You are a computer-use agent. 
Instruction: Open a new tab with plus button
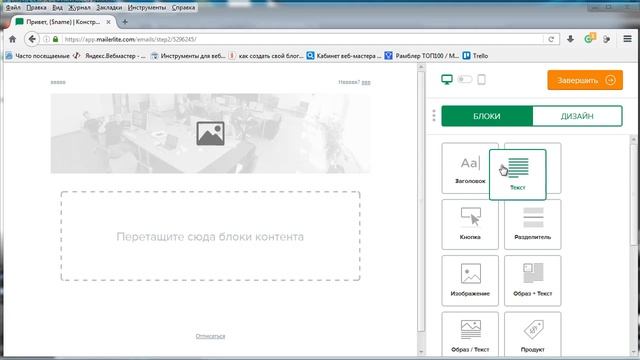(125, 22)
